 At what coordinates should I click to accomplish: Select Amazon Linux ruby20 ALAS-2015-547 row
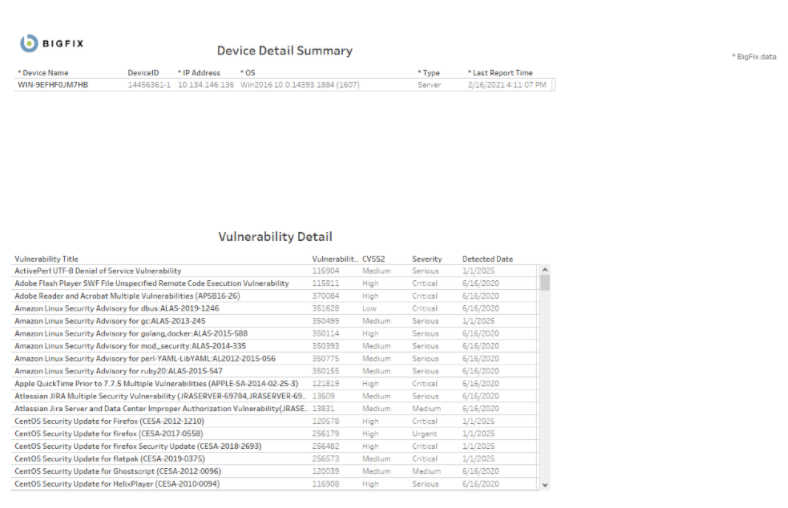click(274, 371)
